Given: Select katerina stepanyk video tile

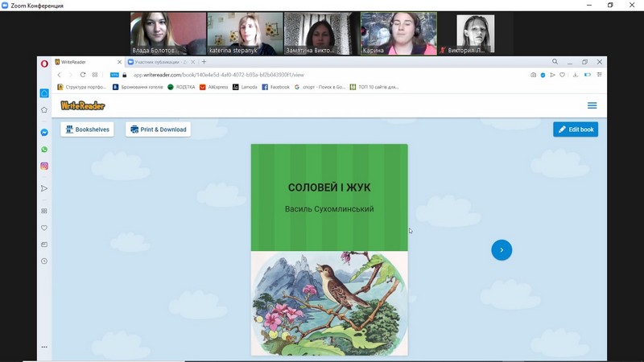Looking at the screenshot, I should pyautogui.click(x=245, y=34).
